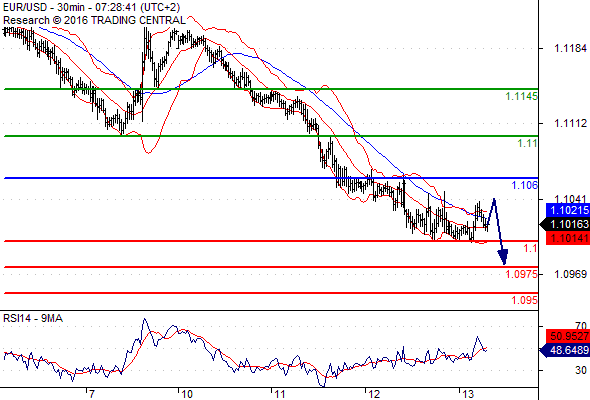This screenshot has width=590, height=400.
Task: Select the blue 1.10215 price tag
Action: tap(568, 210)
